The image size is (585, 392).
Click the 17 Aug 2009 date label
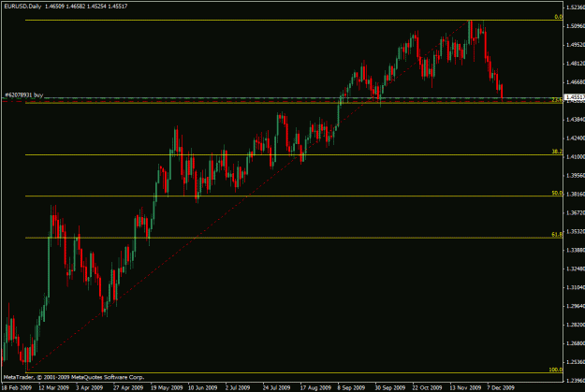pos(315,388)
